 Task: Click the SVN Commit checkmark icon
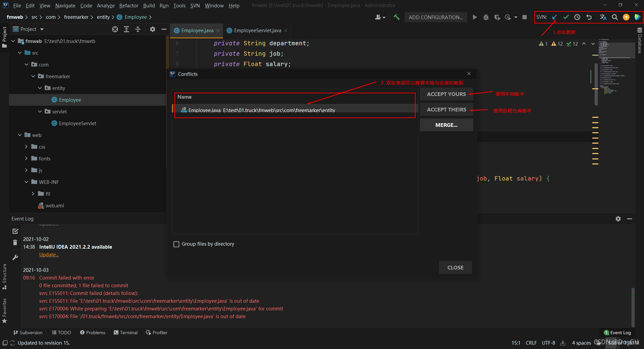566,17
